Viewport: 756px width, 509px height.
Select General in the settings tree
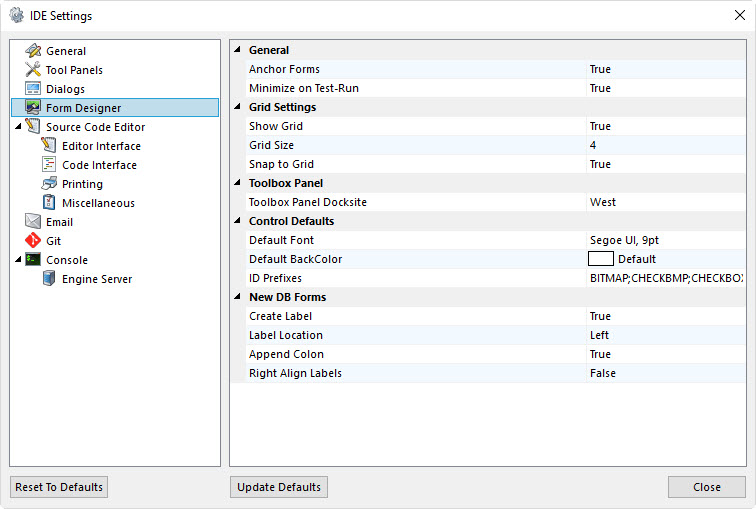click(66, 51)
